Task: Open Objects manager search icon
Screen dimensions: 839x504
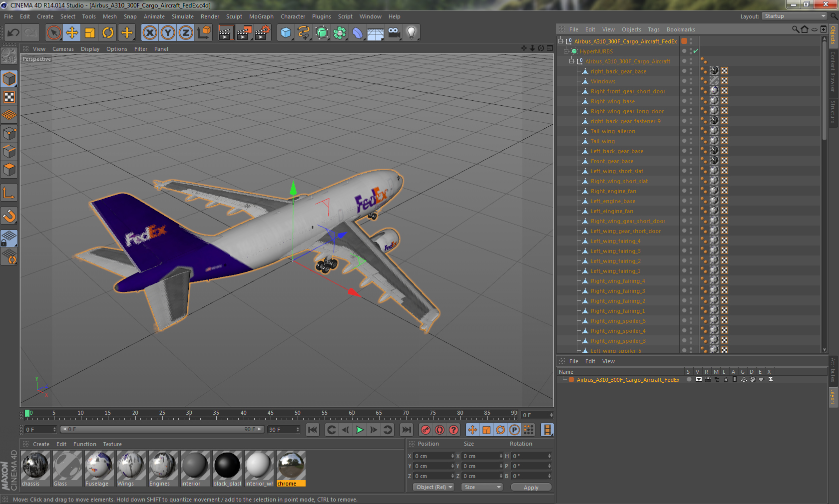Action: coord(795,29)
